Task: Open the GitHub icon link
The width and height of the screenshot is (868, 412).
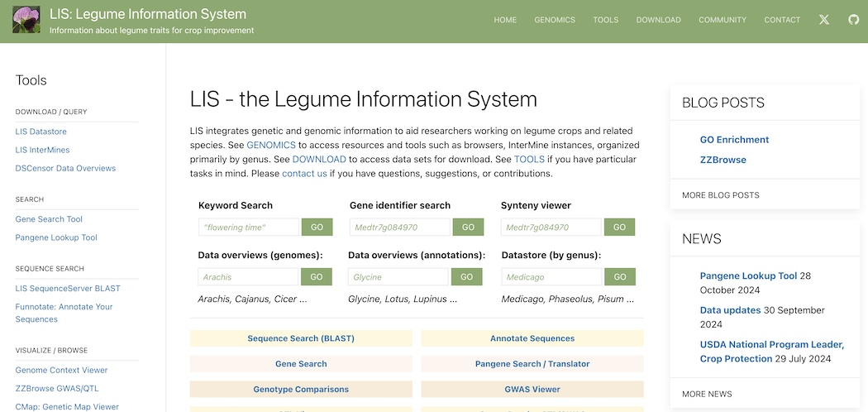Action: (854, 20)
